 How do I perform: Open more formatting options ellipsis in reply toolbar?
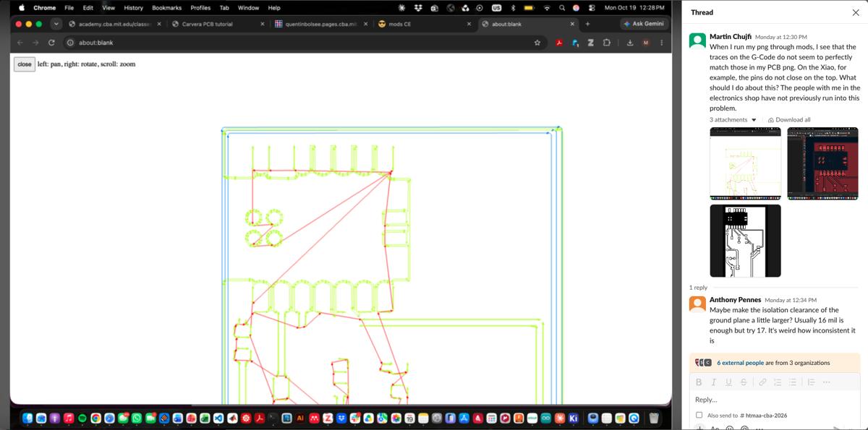click(826, 382)
